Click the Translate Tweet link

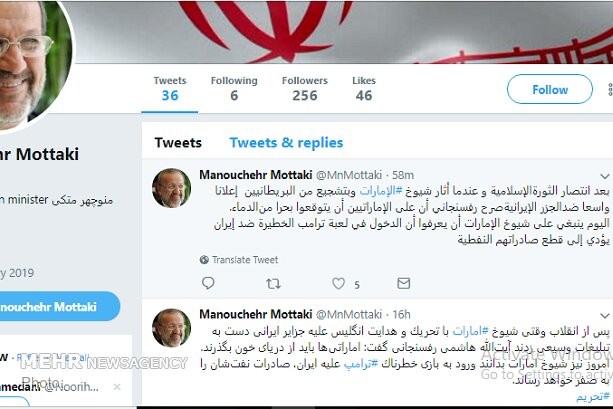pyautogui.click(x=245, y=260)
